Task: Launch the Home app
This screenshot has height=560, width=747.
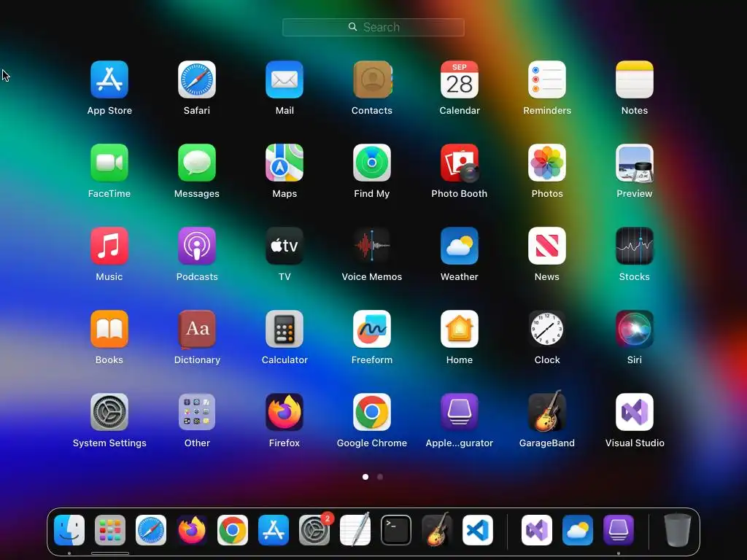Action: tap(460, 329)
